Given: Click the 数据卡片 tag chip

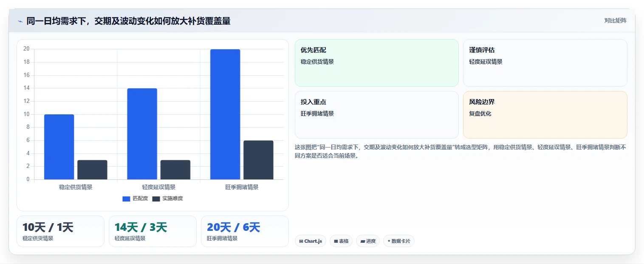Looking at the screenshot, I should [x=398, y=241].
